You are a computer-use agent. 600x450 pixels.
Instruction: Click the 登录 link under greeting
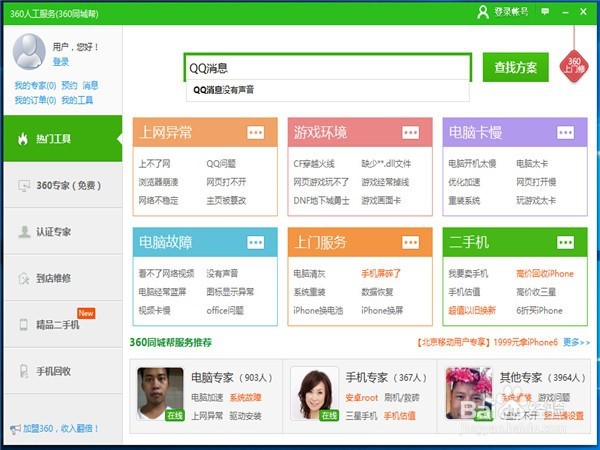tap(61, 62)
